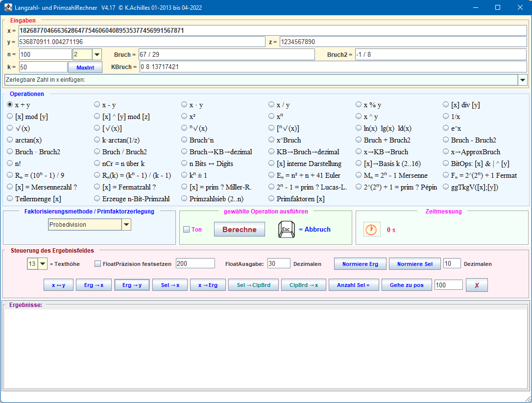Click the n value field showing 100

coord(46,54)
